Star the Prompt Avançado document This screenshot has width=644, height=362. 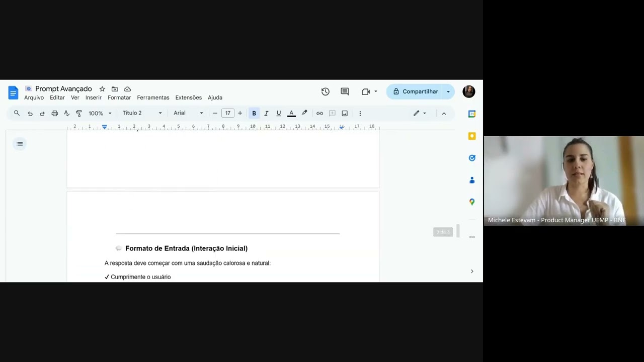click(x=102, y=89)
